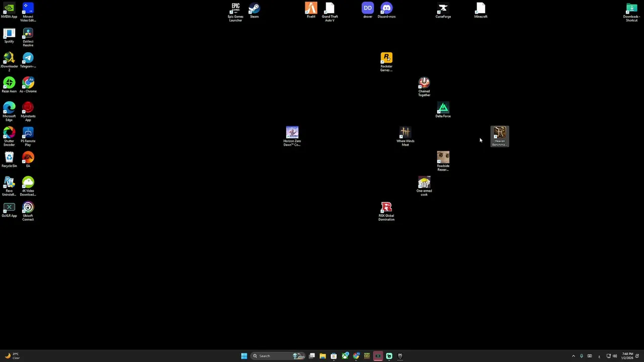Image resolution: width=644 pixels, height=362 pixels.
Task: Select the Revo Uninstaller shortcut
Action: tap(9, 187)
